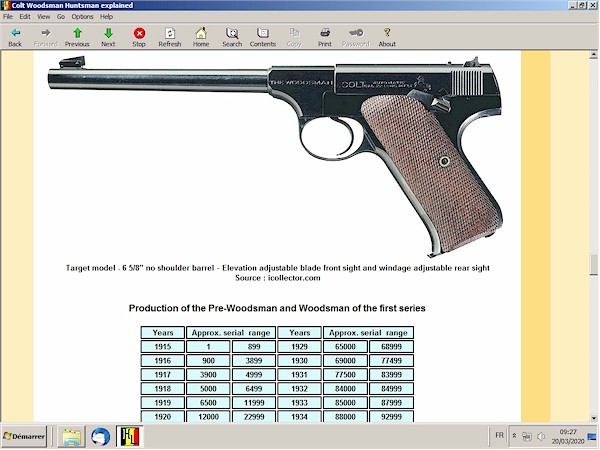Click the 'Source : icollector.com' caption

tap(277, 278)
